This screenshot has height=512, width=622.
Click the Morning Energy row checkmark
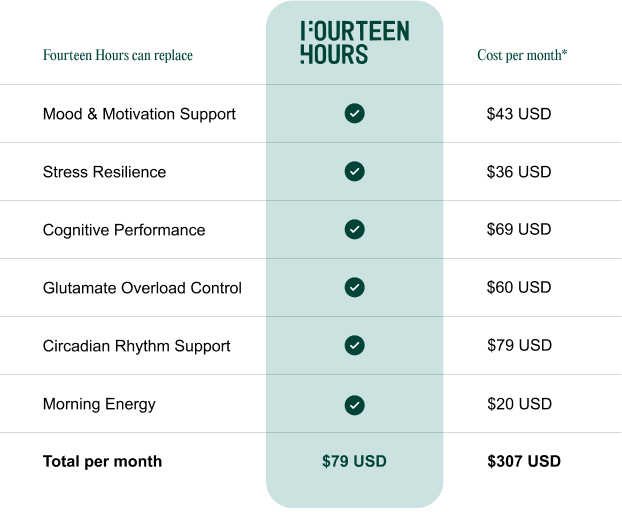pos(354,405)
